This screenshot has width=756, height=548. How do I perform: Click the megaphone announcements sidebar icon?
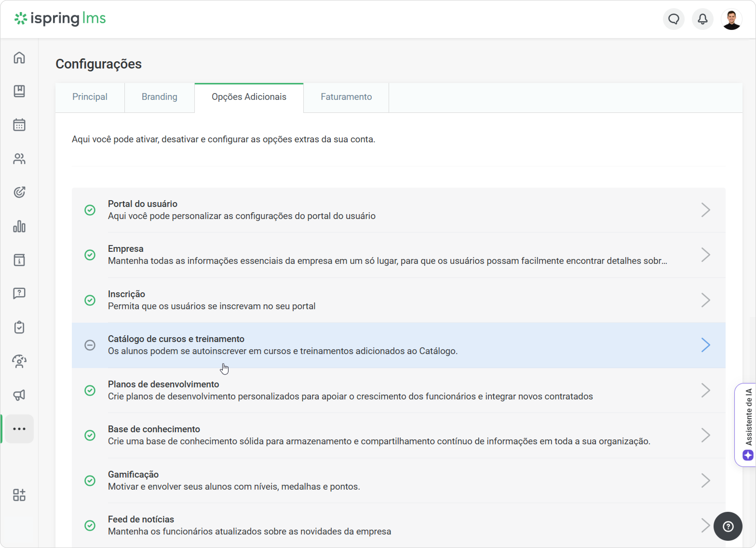19,395
